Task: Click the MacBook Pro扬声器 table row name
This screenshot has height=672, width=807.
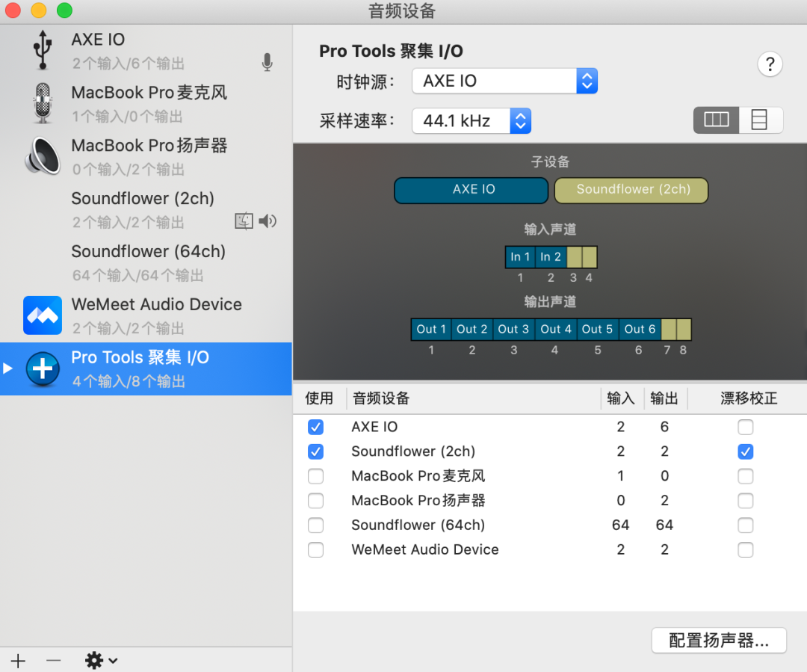Action: pos(418,501)
